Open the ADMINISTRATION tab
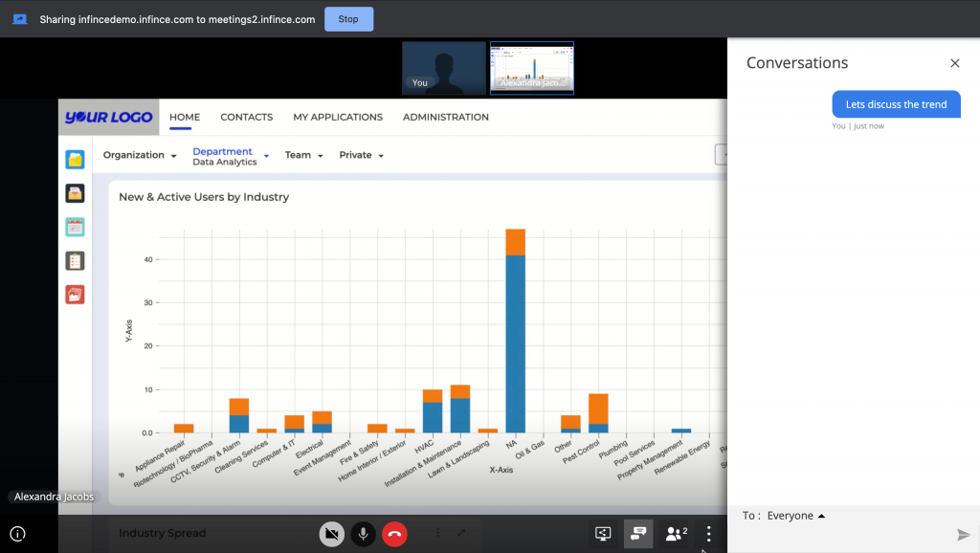Viewport: 980px width, 553px height. click(446, 117)
